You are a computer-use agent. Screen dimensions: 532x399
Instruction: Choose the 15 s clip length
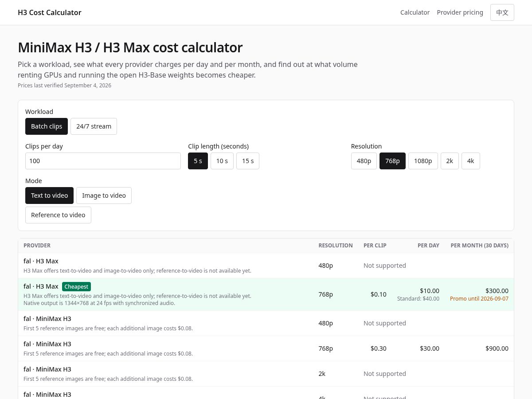click(248, 161)
